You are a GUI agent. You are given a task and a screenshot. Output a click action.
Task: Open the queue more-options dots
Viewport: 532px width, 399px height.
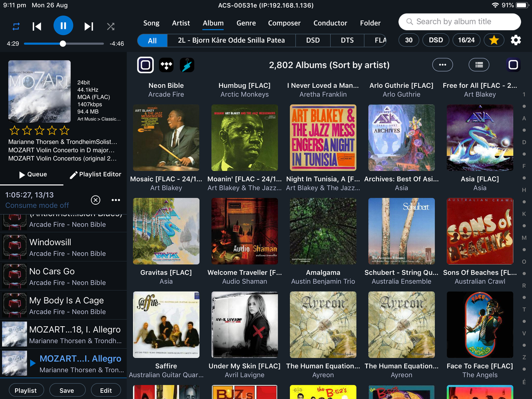tap(116, 200)
